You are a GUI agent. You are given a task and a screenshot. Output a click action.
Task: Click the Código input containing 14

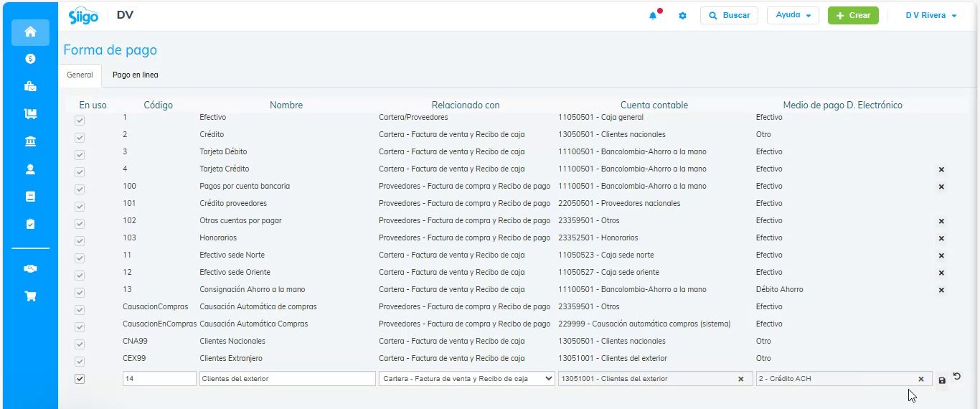159,378
